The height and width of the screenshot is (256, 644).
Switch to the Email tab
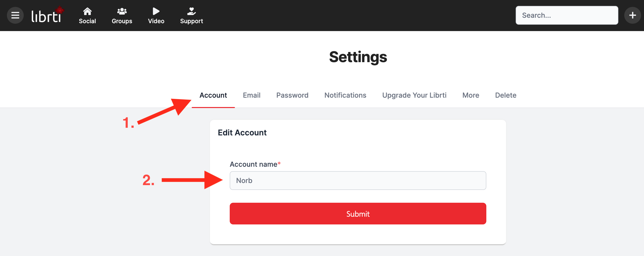(251, 95)
